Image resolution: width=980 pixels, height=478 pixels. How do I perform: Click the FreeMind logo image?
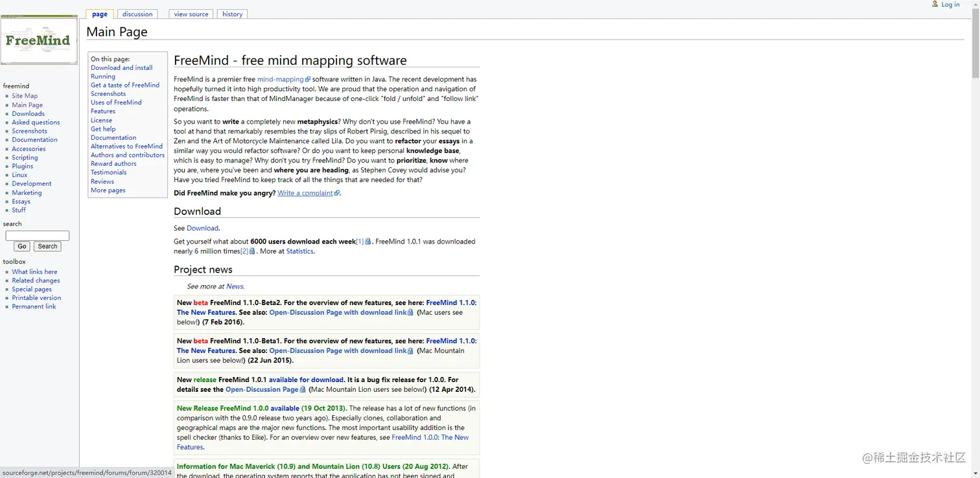39,40
